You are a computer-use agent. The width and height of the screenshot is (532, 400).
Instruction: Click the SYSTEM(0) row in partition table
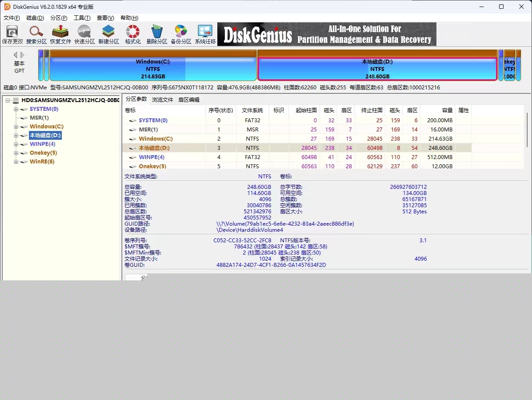[x=297, y=120]
